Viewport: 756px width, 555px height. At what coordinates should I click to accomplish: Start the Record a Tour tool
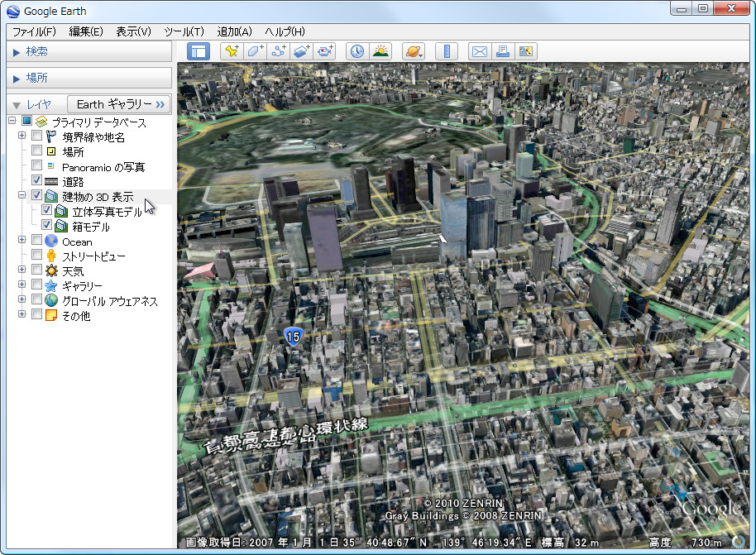pyautogui.click(x=325, y=50)
